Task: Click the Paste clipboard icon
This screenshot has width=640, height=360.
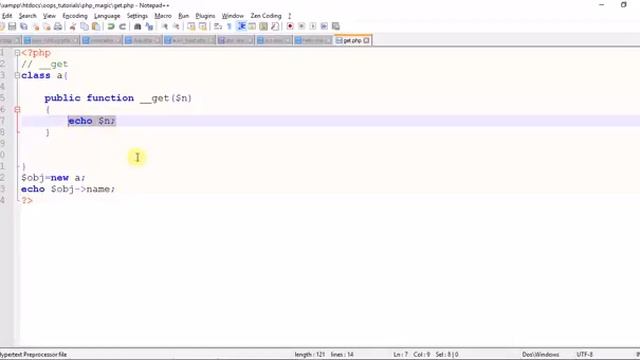Action: (96, 27)
